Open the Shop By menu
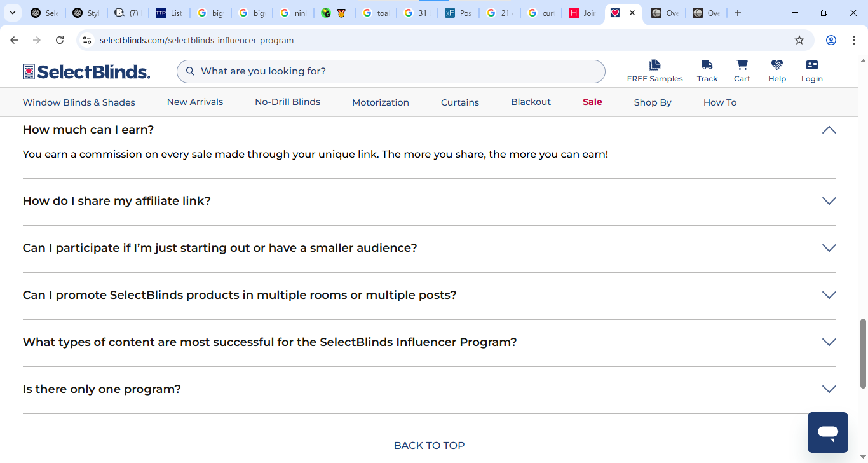The width and height of the screenshot is (868, 463). click(x=653, y=102)
